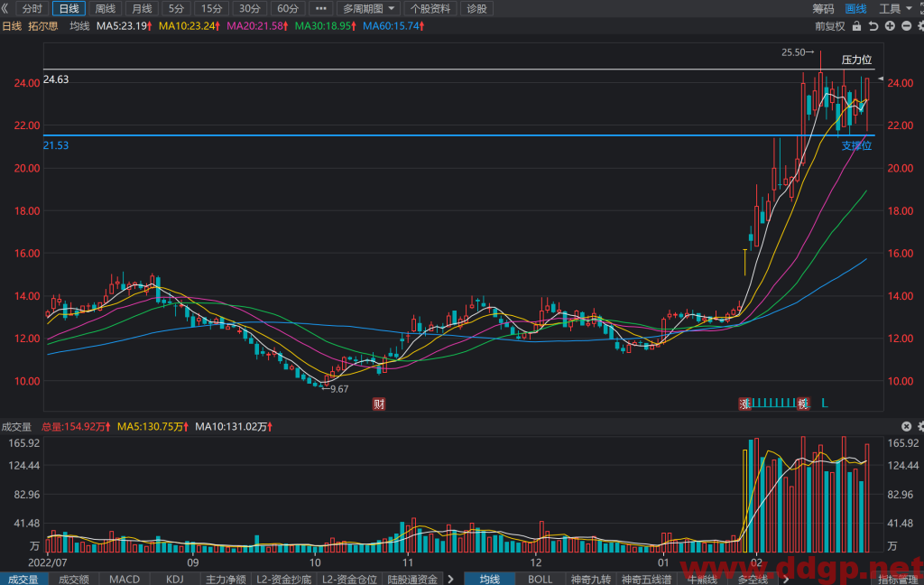Viewport: 924px width, 585px height.
Task: Click the MA10:23.24 indicator value
Action: 189,26
